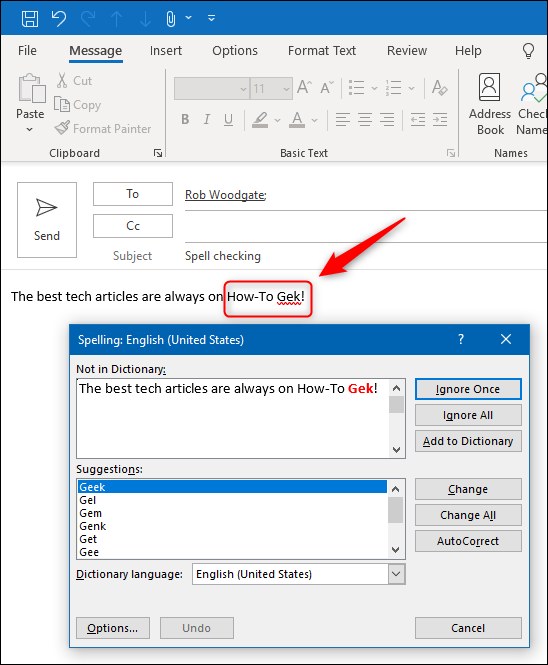Click the Save icon in quick access toolbar
Screen dimensions: 548x665
[30, 19]
